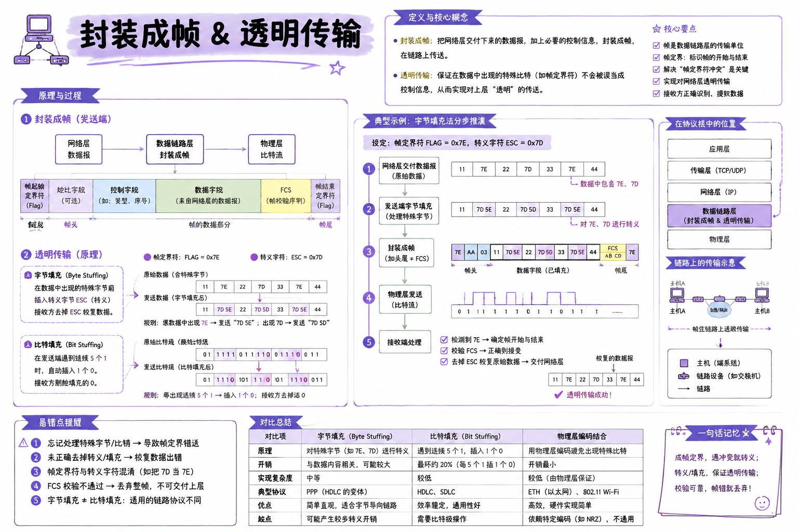Toggle checkbox 接收方正确识别、提取数据
This screenshot has width=798, height=532.
656,94
